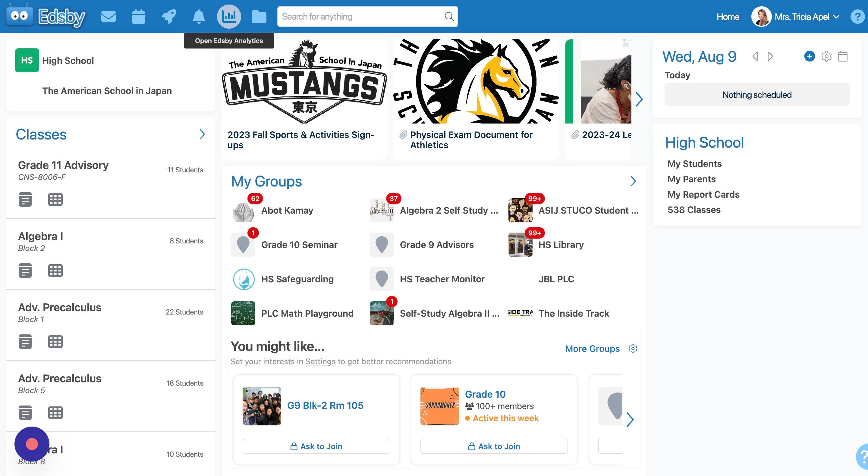Open Grade 11 Advisory gradebook grid icon
This screenshot has width=868, height=476.
[x=55, y=199]
